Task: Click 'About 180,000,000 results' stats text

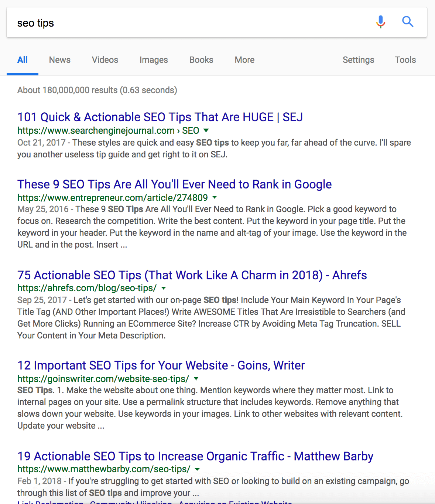Action: pos(97,90)
